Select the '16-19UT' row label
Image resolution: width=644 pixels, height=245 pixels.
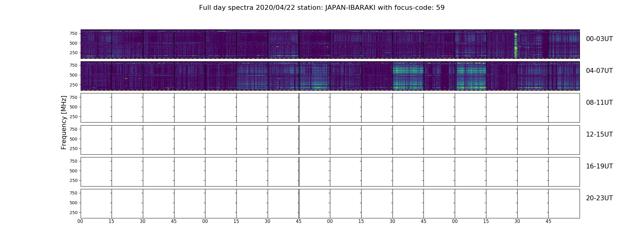click(599, 166)
